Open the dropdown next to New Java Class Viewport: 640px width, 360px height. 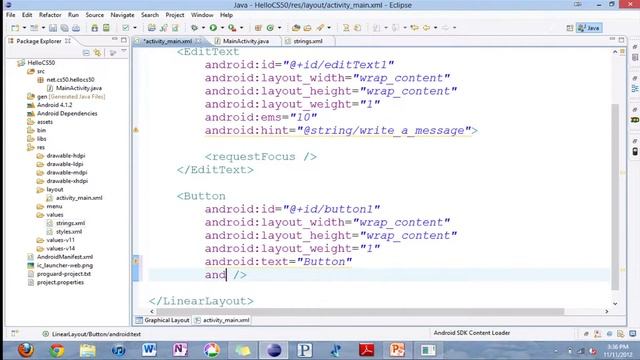[280, 28]
